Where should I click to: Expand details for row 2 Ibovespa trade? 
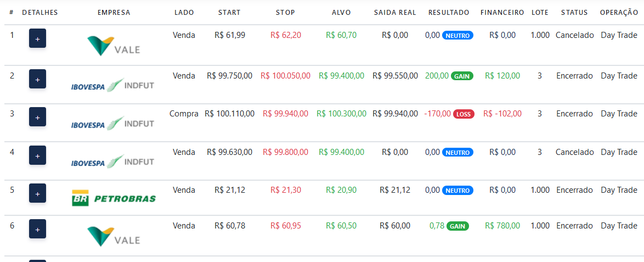(37, 79)
